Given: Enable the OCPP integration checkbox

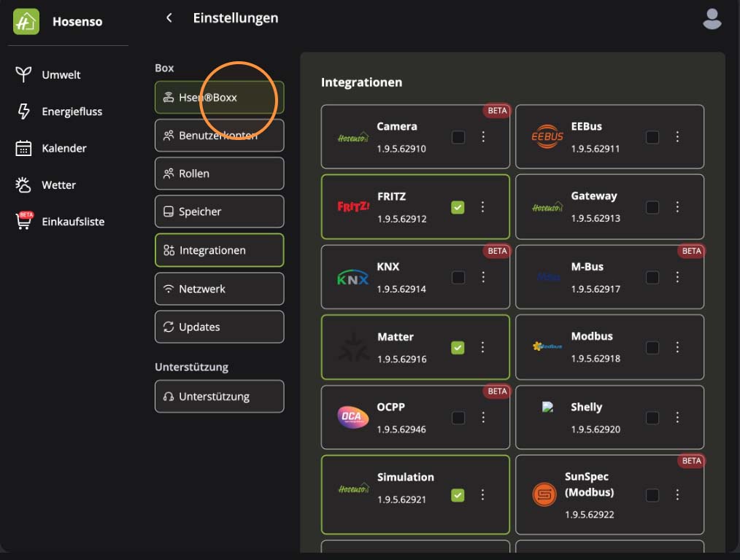Looking at the screenshot, I should click(x=458, y=418).
